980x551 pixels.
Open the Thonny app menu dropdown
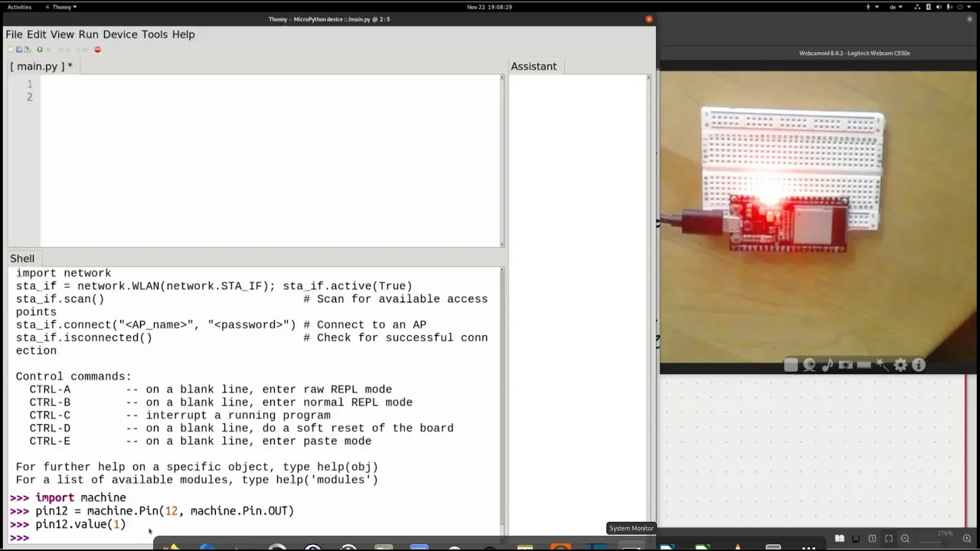[x=61, y=7]
